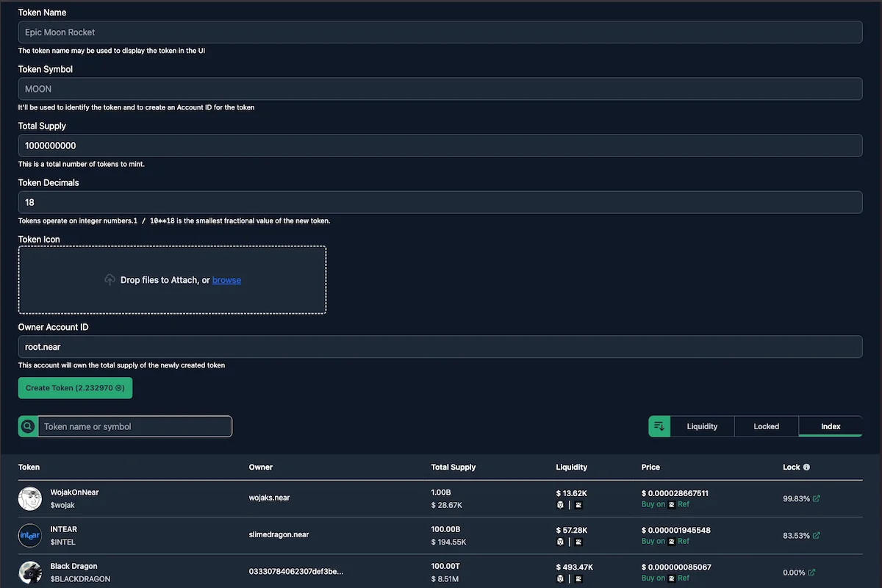Click the Total Supply column header
The height and width of the screenshot is (588, 882).
coord(453,467)
